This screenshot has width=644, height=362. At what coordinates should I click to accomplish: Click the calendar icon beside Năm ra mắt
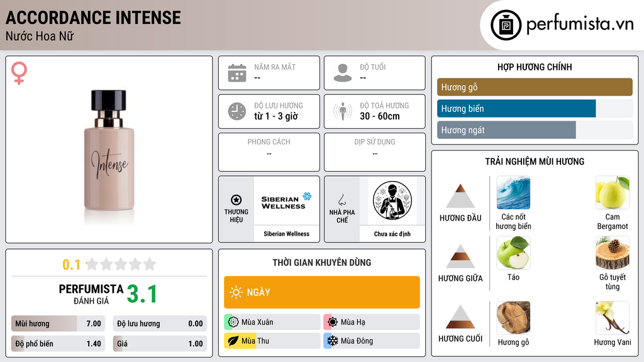[237, 73]
